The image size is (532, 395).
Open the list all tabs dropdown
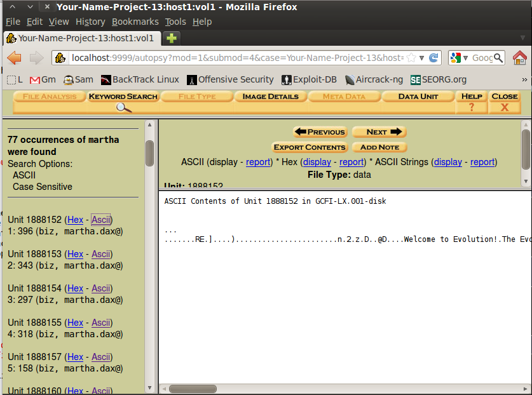pos(523,38)
